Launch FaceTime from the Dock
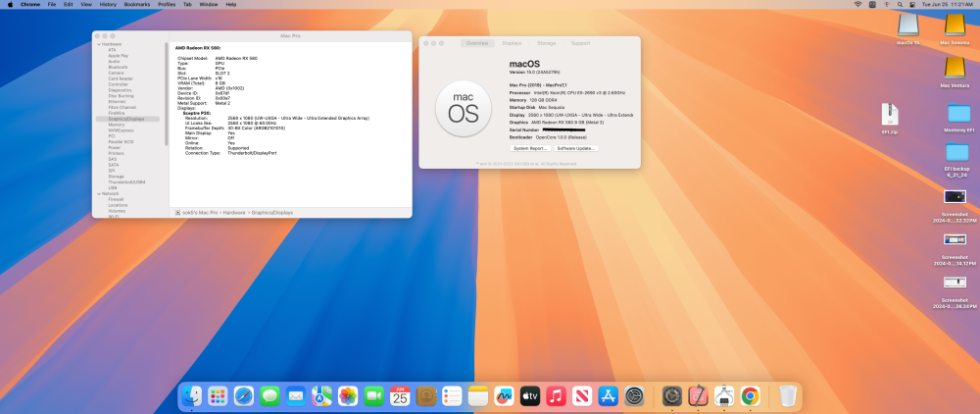This screenshot has height=414, width=980. (x=373, y=395)
